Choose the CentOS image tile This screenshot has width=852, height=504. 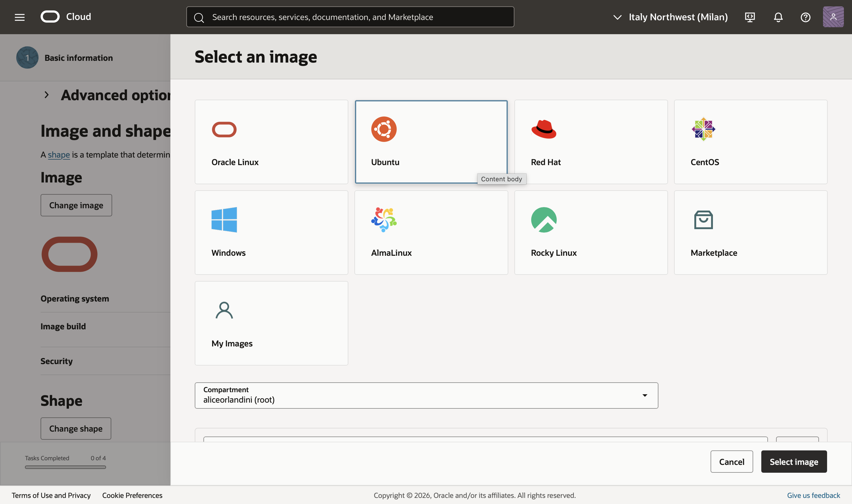click(x=750, y=142)
